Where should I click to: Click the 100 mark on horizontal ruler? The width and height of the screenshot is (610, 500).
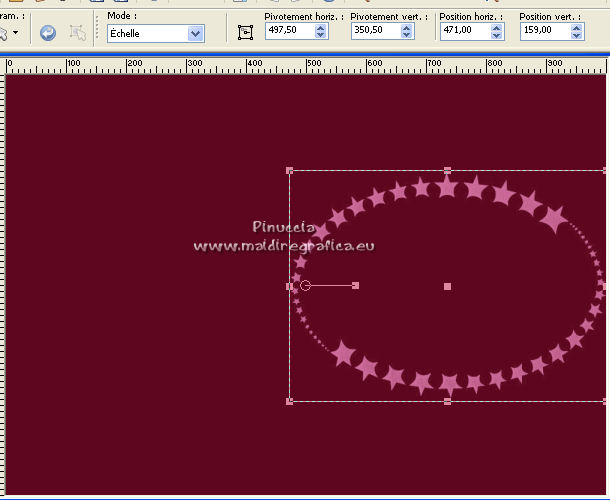coord(74,63)
